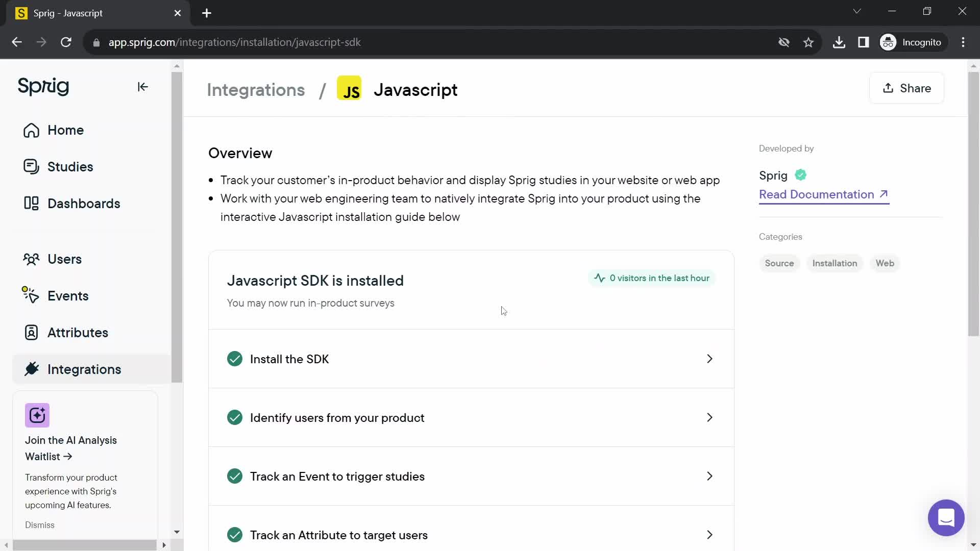Click the Track an Event step checkmark

235,477
